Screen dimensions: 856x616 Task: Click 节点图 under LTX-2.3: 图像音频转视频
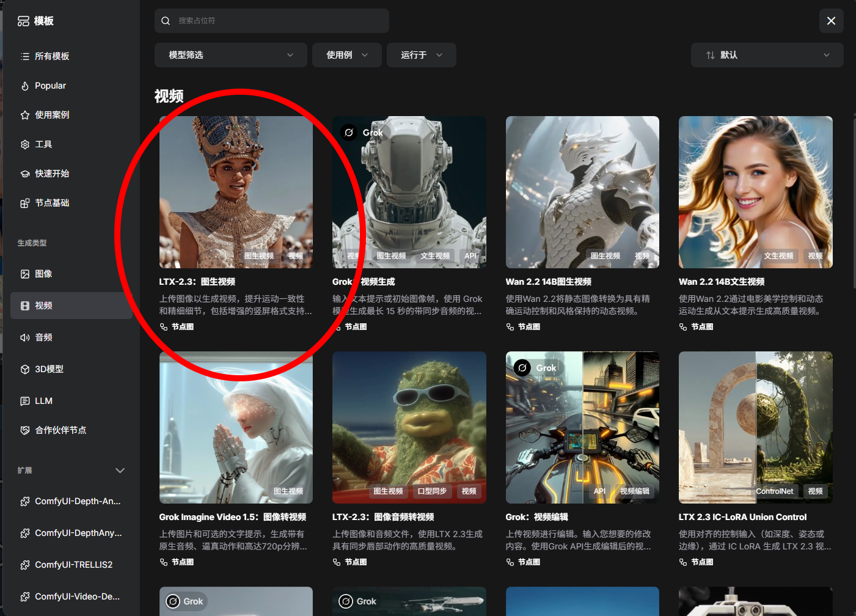349,562
